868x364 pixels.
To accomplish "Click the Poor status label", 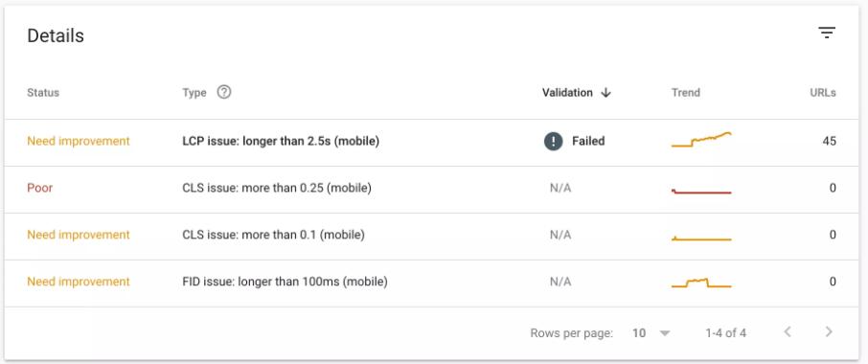I will 40,188.
